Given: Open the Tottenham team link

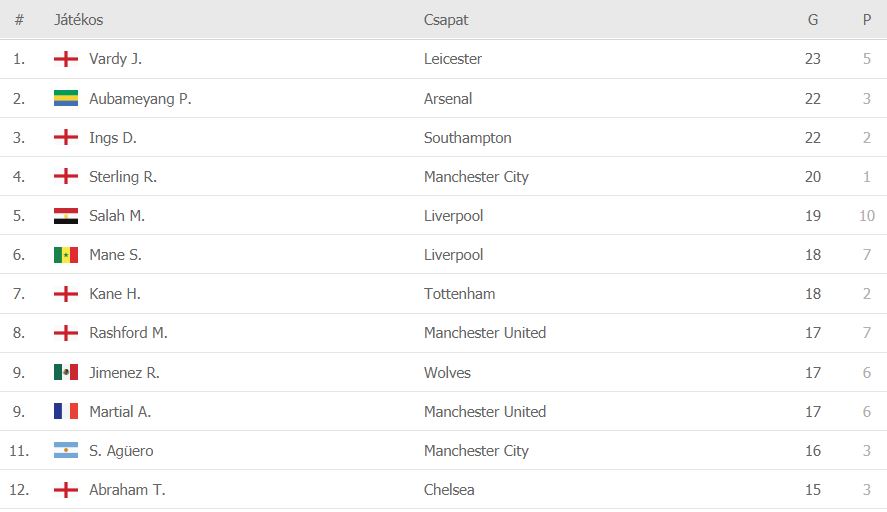Looking at the screenshot, I should 459,294.
